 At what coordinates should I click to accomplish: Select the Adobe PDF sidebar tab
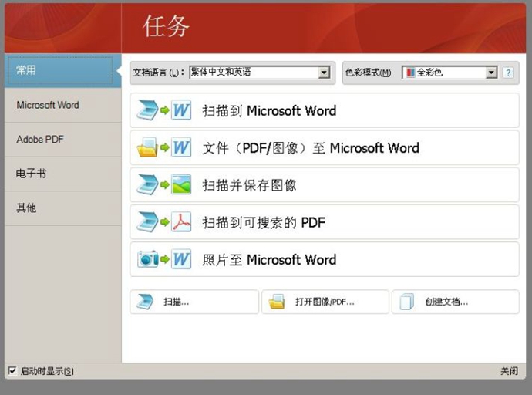pos(62,140)
